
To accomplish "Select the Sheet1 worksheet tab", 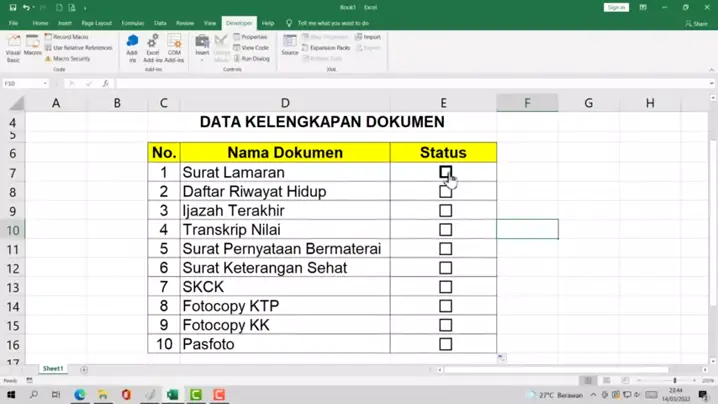I will coord(53,369).
